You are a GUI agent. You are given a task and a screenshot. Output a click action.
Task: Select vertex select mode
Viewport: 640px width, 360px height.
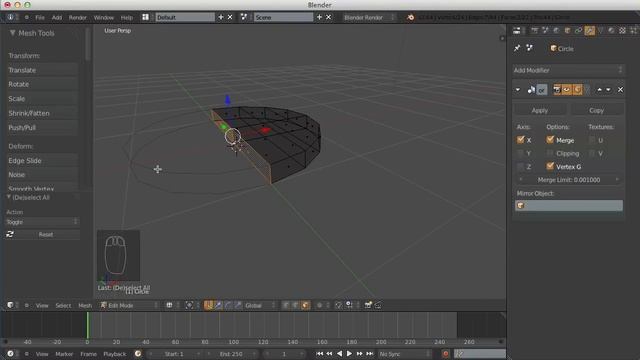[286, 305]
